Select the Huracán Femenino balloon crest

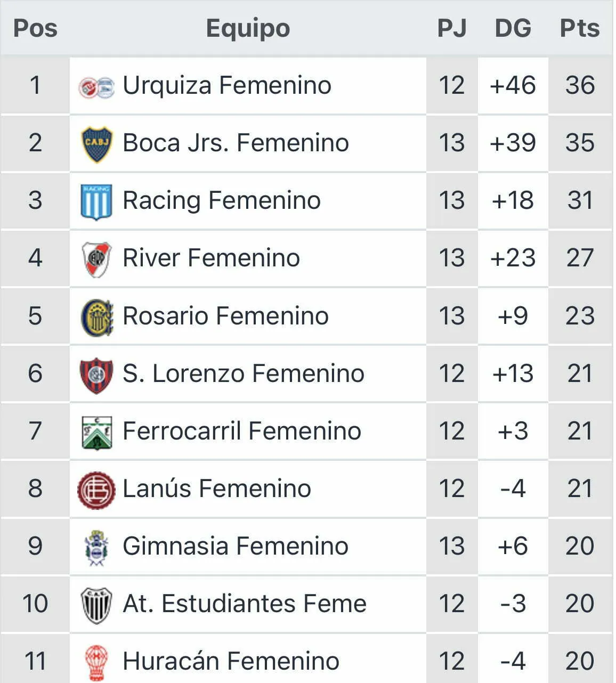96,662
